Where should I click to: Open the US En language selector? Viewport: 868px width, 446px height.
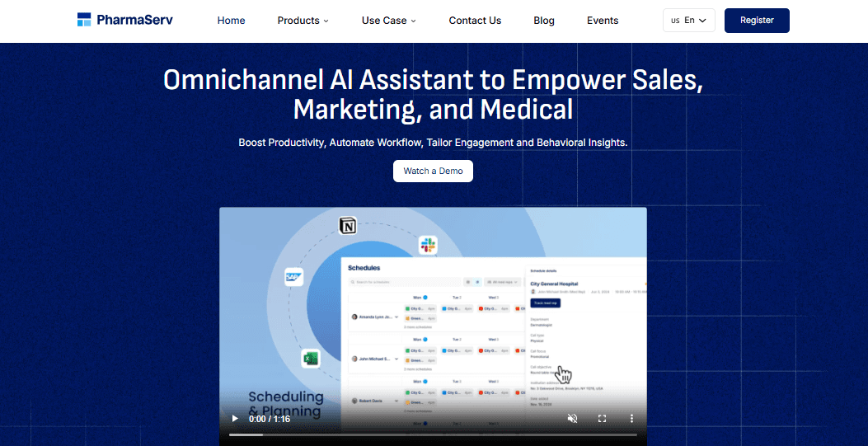click(x=688, y=21)
